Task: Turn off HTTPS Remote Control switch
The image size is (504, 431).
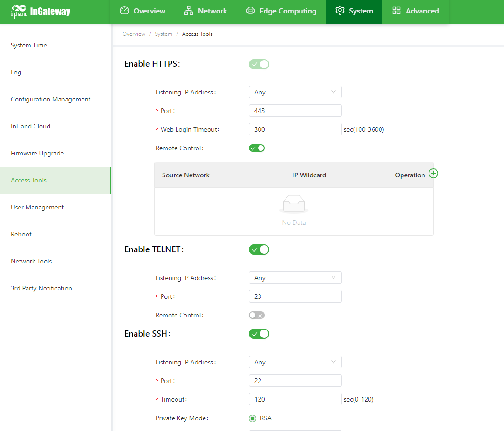Action: 257,148
